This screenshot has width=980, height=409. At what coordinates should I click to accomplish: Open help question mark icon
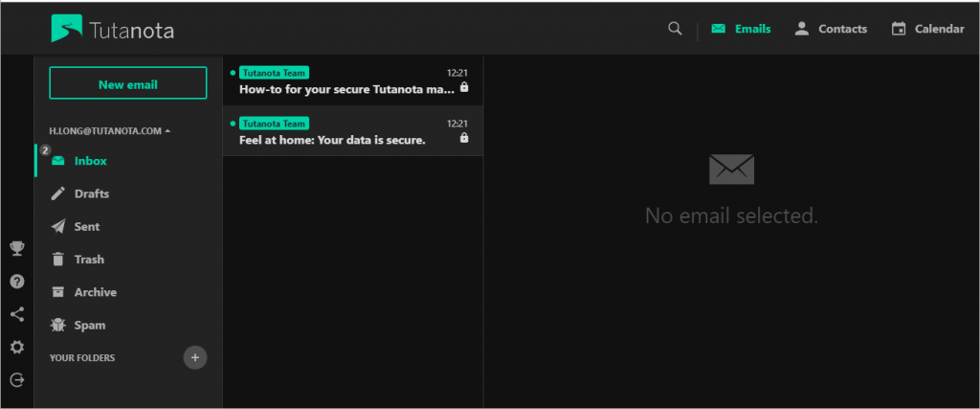click(x=17, y=282)
